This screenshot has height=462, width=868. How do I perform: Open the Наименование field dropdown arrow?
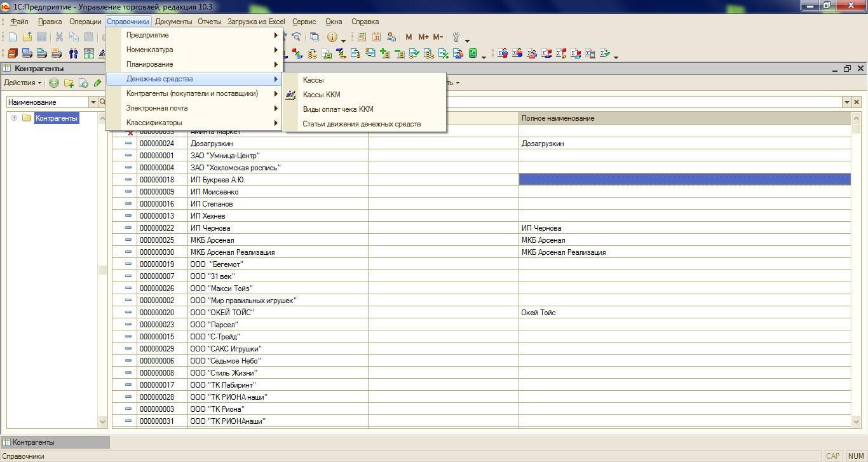click(93, 102)
